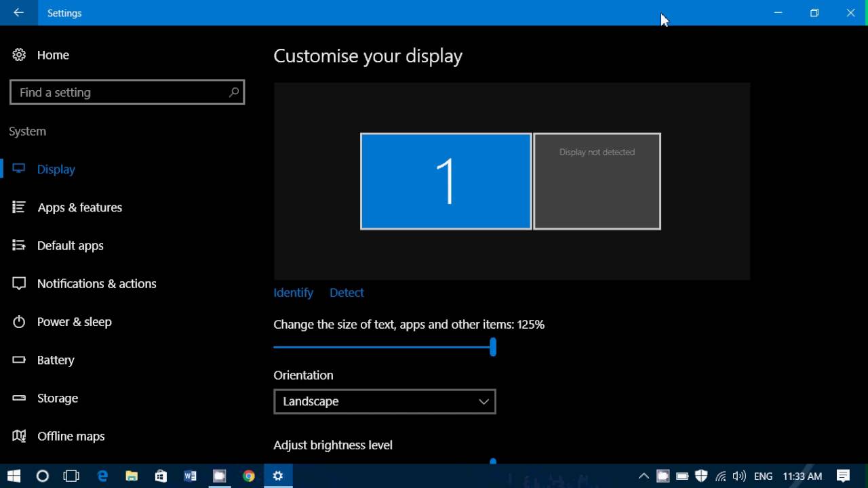
Task: Go to Default apps settings
Action: pos(71,245)
